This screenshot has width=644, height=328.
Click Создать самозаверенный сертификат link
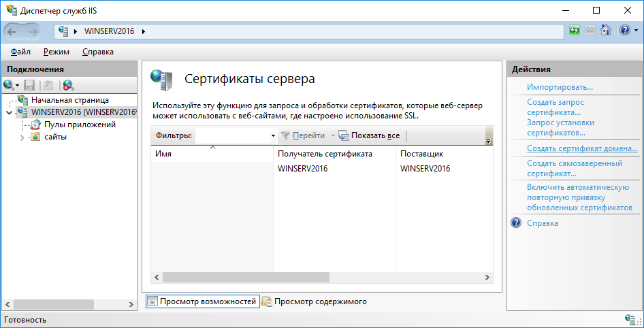tap(574, 168)
